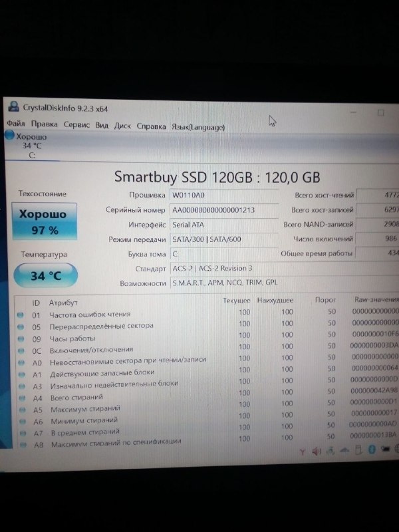Screen dimensions: 399x532
Task: Click status dot for attribute A8
Action: point(23,445)
